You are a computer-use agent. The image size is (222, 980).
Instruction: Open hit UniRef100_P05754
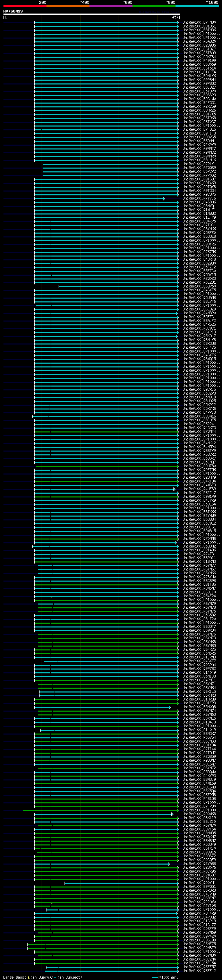pyautogui.click(x=199, y=737)
